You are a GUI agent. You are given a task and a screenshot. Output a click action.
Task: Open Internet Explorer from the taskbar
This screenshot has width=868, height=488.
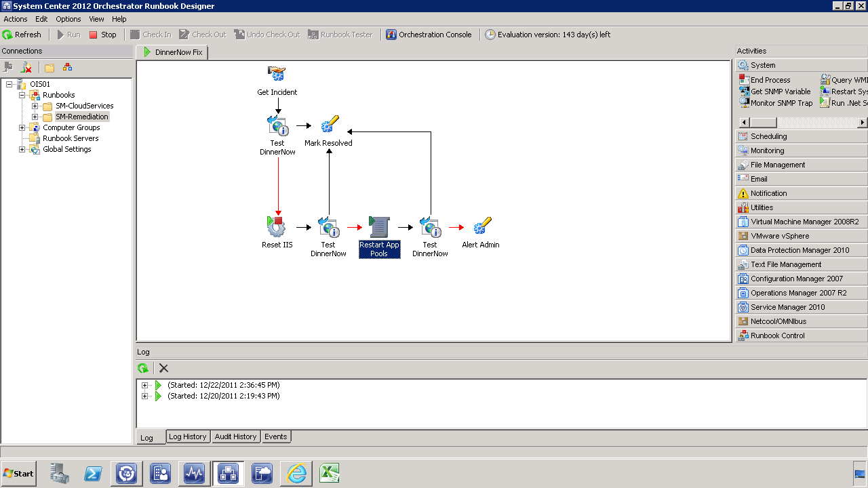tap(296, 473)
